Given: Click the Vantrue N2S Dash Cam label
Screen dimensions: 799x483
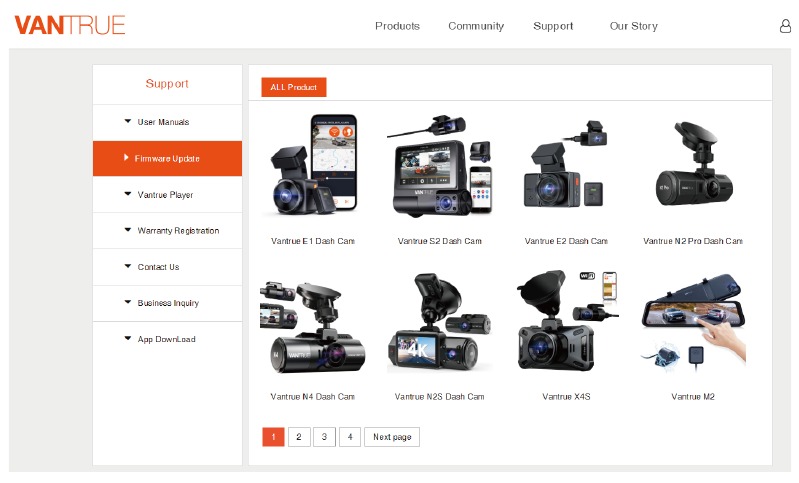Looking at the screenshot, I should (440, 396).
